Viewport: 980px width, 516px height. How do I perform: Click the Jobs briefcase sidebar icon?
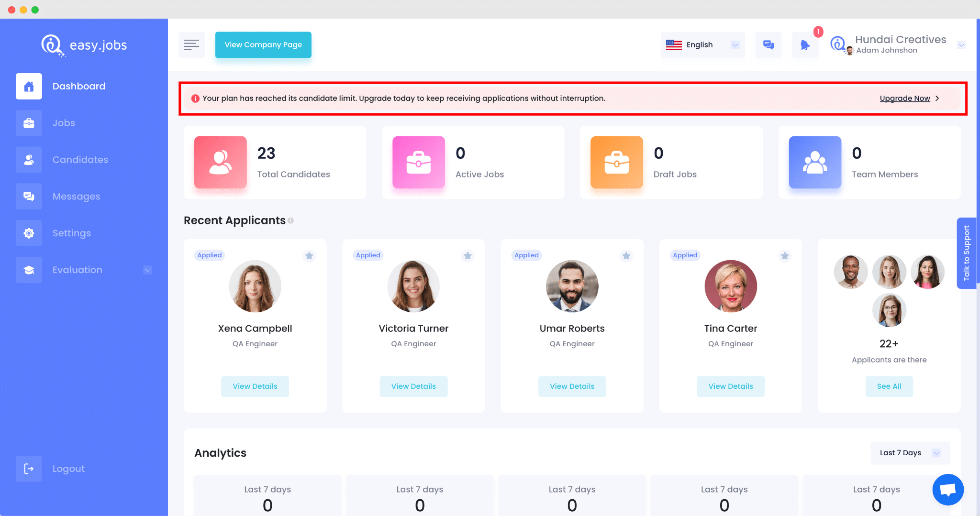(x=29, y=123)
